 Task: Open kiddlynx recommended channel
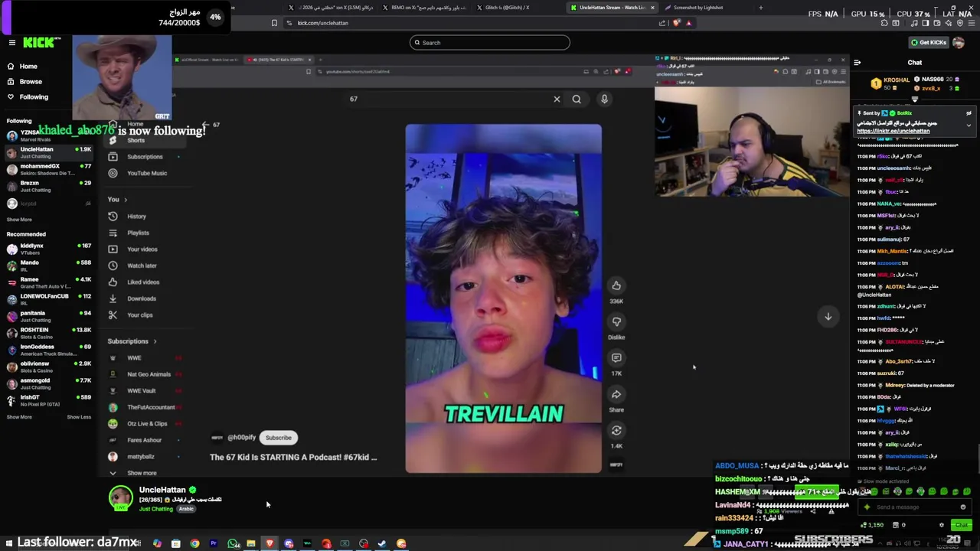point(48,249)
